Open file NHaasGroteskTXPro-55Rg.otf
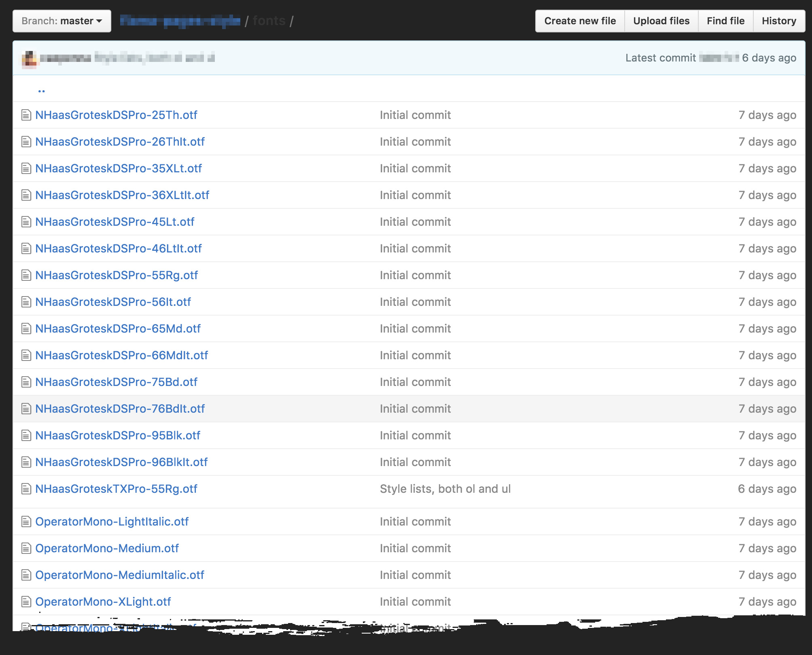 pyautogui.click(x=116, y=489)
